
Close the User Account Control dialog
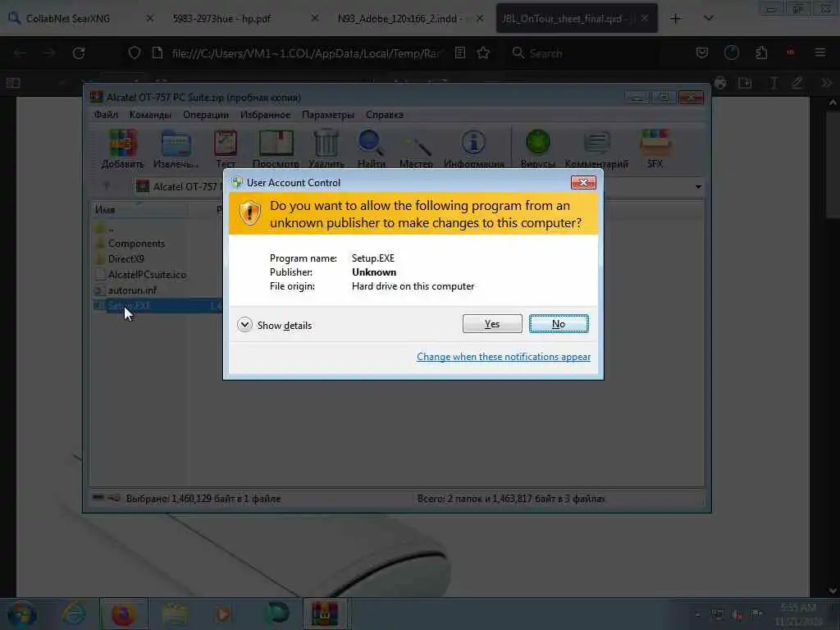583,183
